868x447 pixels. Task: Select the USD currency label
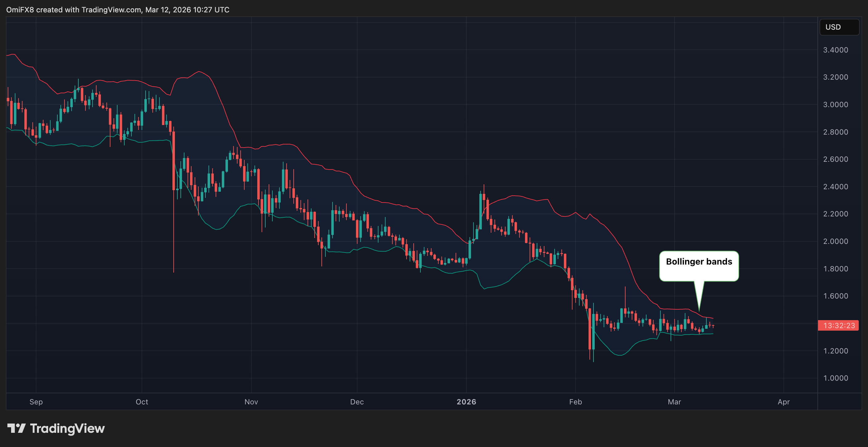point(839,27)
